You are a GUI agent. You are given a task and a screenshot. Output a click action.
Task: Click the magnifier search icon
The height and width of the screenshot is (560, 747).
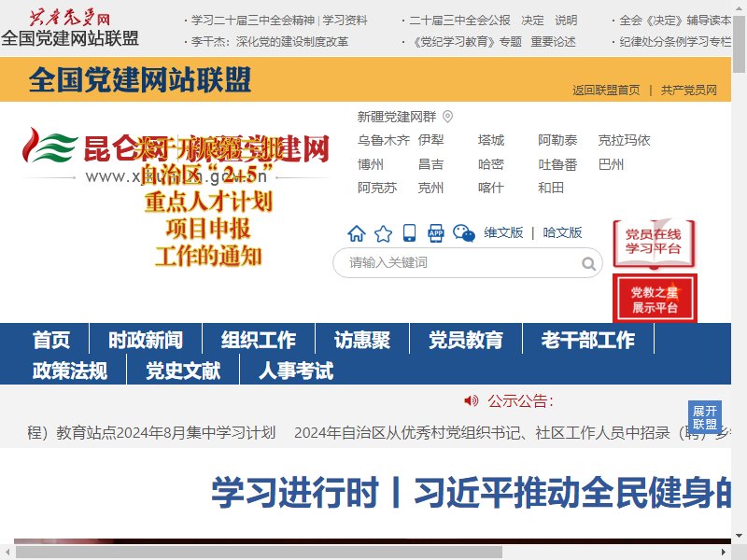(589, 263)
